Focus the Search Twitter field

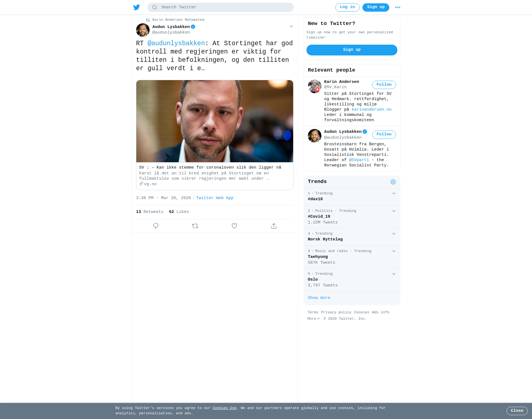click(x=220, y=7)
